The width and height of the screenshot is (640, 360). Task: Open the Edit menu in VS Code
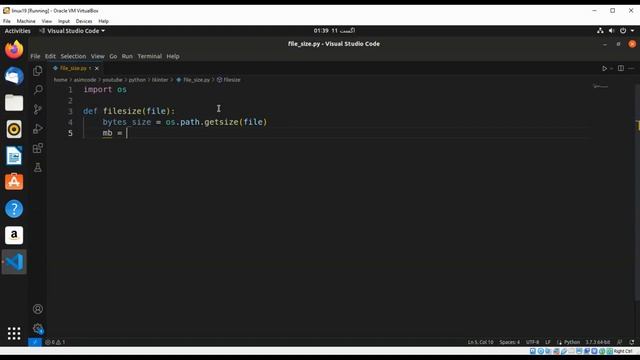tap(50, 56)
